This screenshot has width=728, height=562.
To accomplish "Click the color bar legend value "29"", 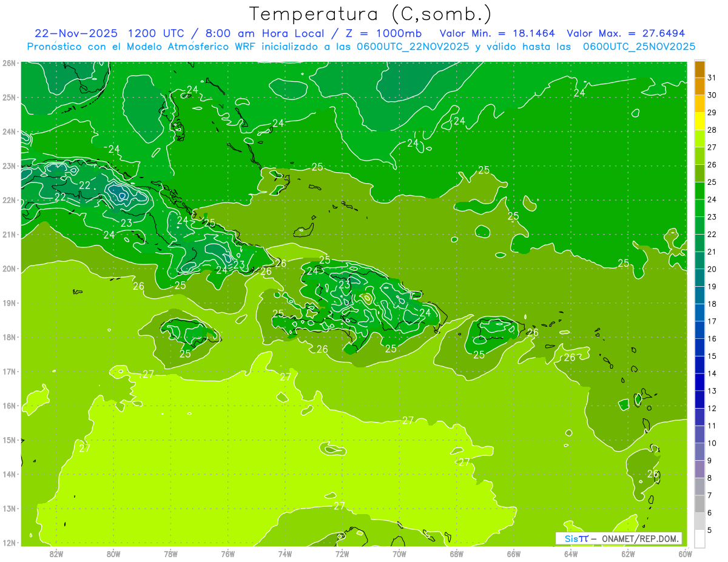I will [712, 113].
